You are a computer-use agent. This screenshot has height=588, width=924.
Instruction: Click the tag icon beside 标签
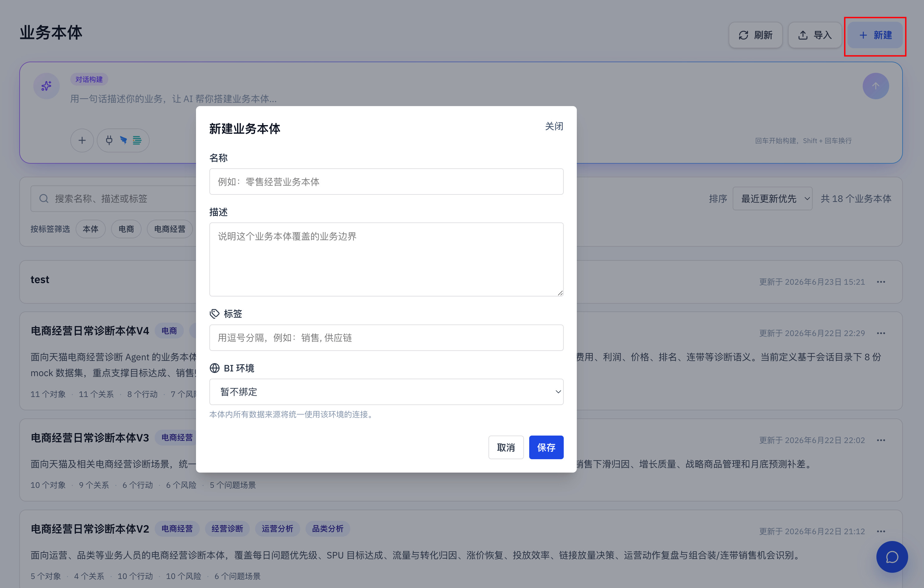tap(214, 314)
